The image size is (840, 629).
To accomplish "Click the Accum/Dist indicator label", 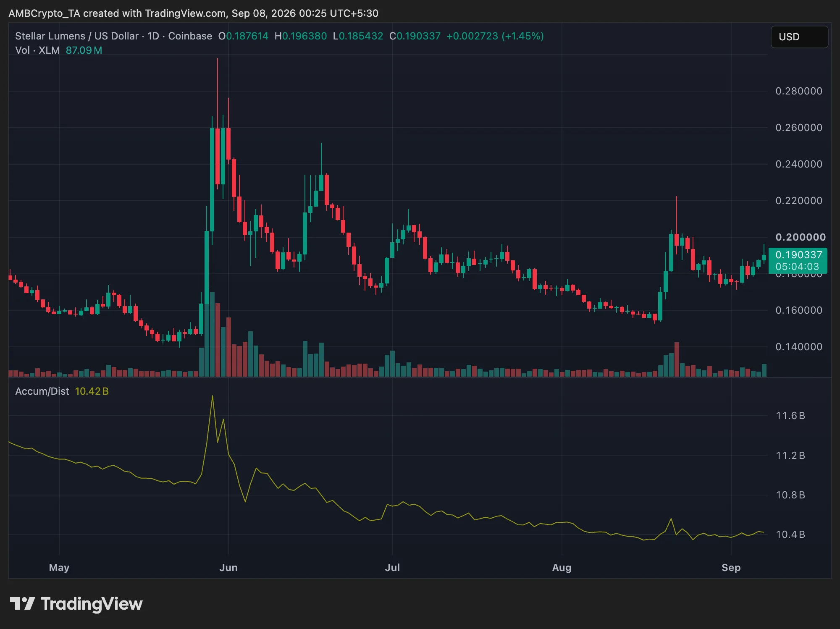I will point(42,391).
